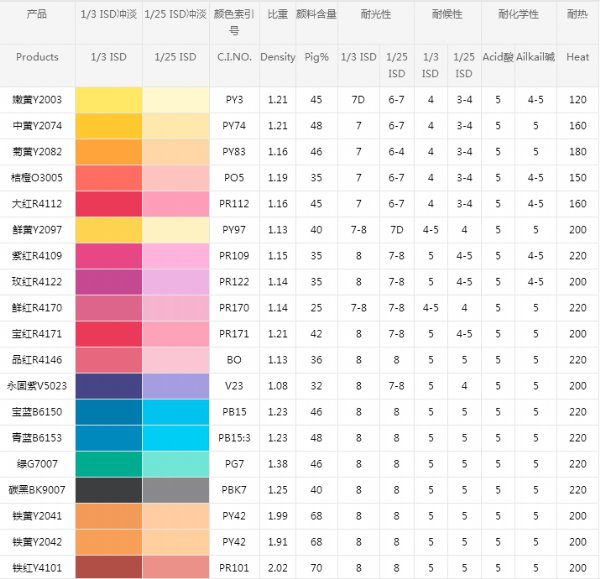Click the PR170 color index cell
The image size is (600, 579).
click(233, 308)
